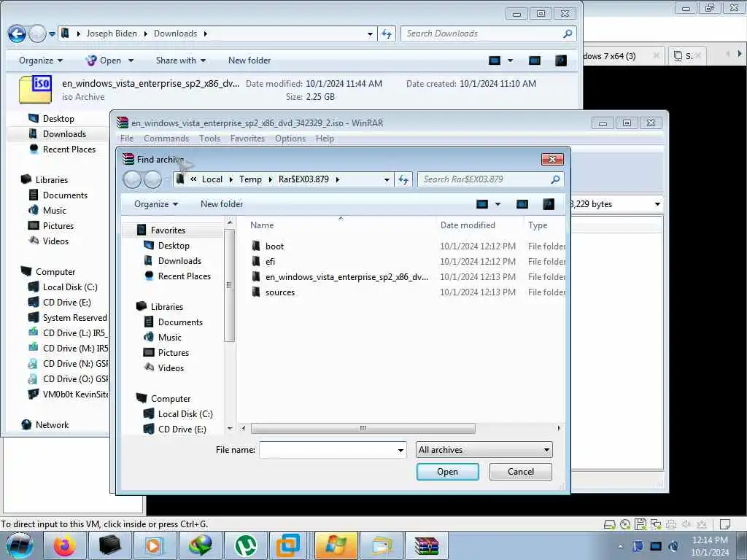Open WinRAR Help menu
Screen dimensions: 747x560
click(325, 139)
